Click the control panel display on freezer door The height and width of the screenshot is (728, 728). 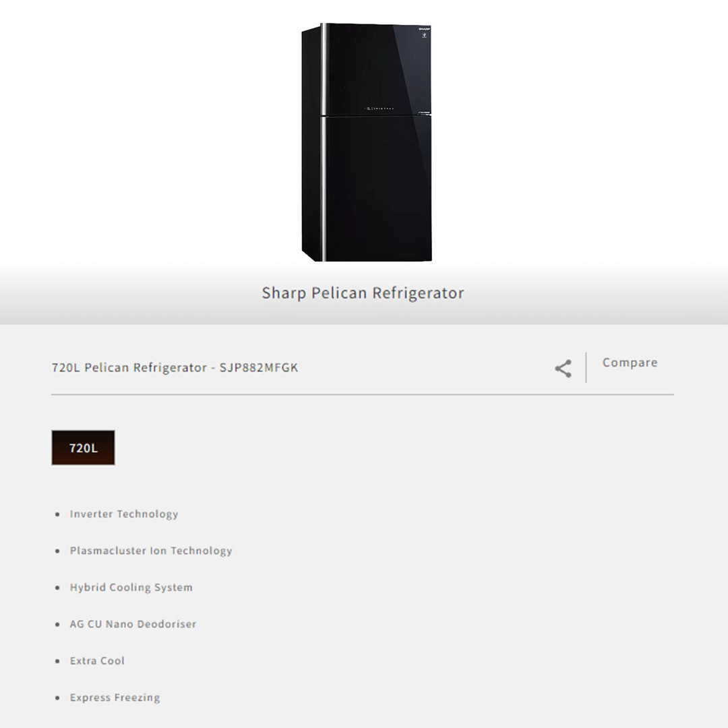coord(379,108)
